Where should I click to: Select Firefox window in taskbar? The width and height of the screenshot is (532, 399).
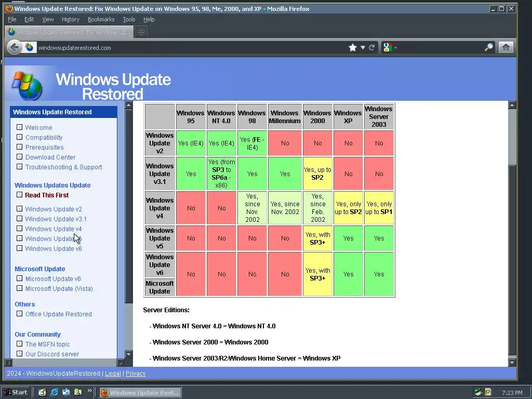pos(140,393)
